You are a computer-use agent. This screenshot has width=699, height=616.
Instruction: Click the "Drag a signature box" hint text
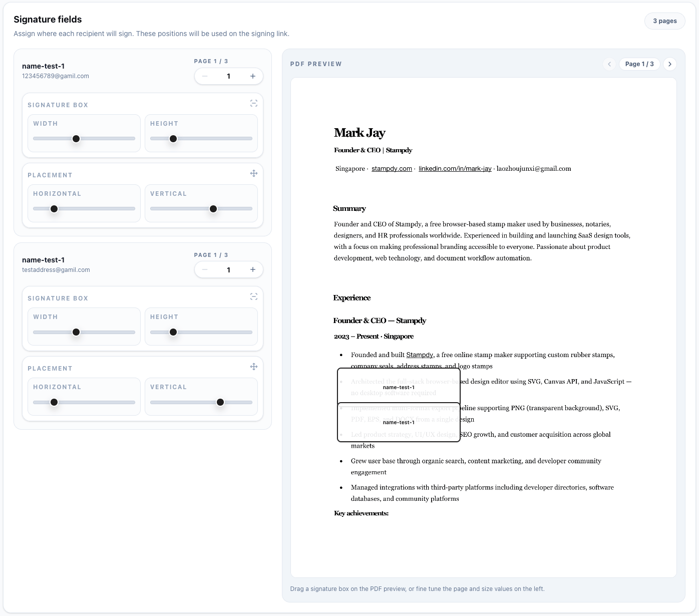coord(417,589)
